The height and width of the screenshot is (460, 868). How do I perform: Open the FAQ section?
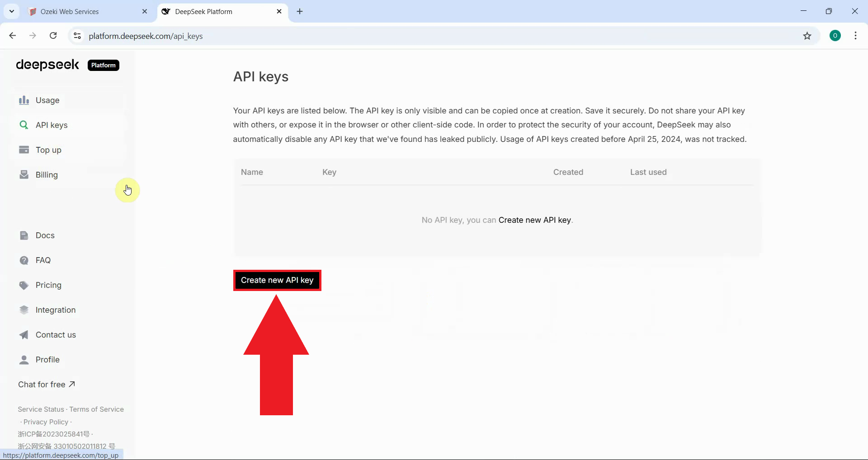pyautogui.click(x=42, y=260)
